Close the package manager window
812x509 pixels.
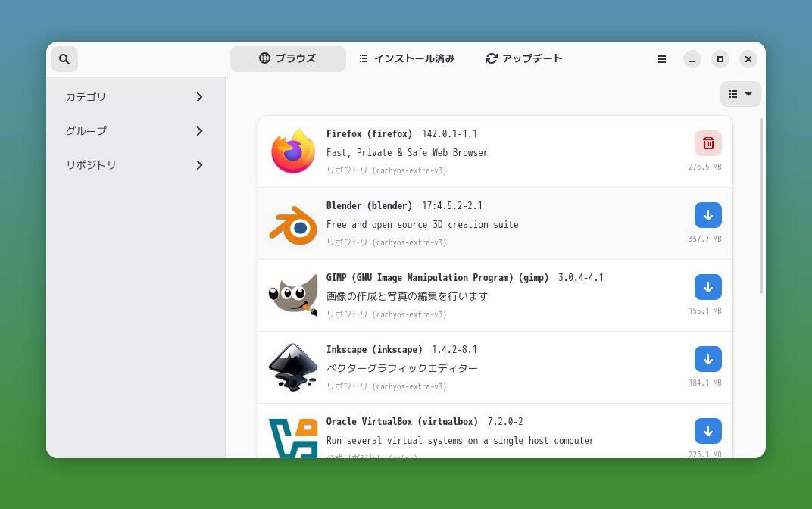point(748,59)
